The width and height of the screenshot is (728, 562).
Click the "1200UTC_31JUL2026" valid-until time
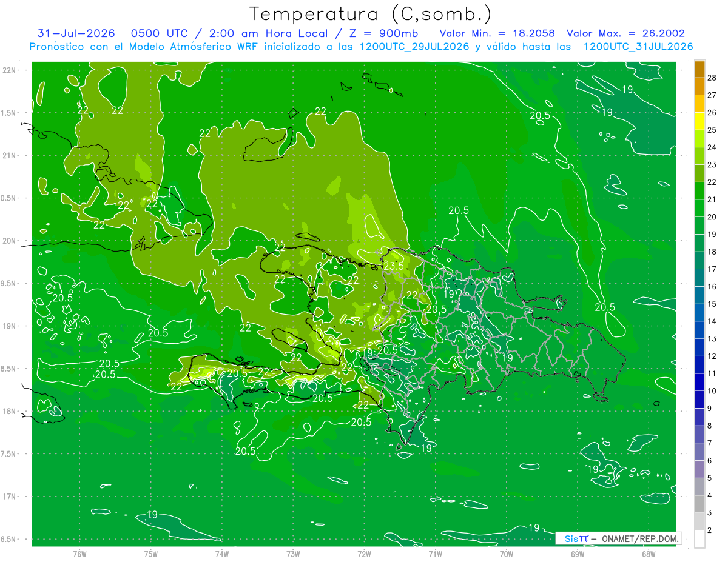click(638, 47)
